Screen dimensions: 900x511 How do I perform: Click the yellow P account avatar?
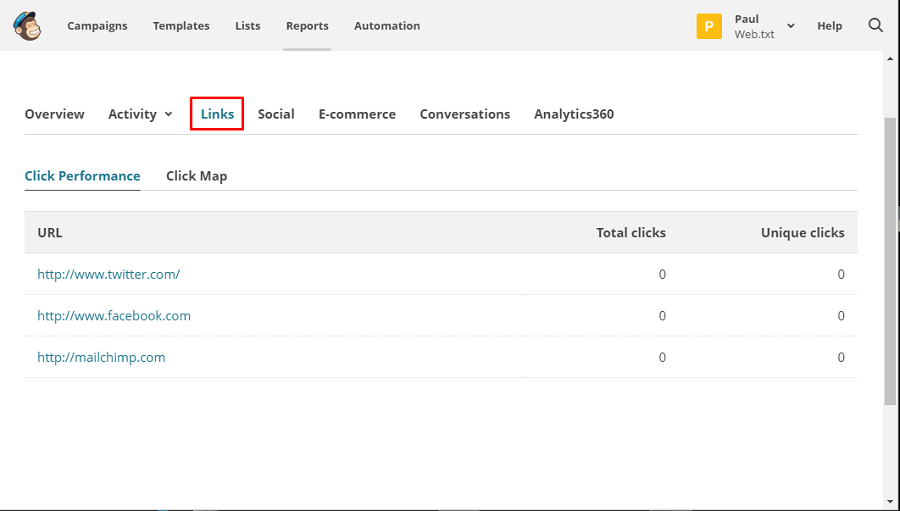pos(709,26)
